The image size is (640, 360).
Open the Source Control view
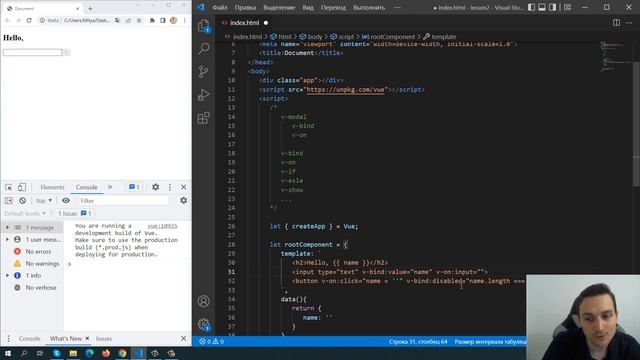[204, 72]
